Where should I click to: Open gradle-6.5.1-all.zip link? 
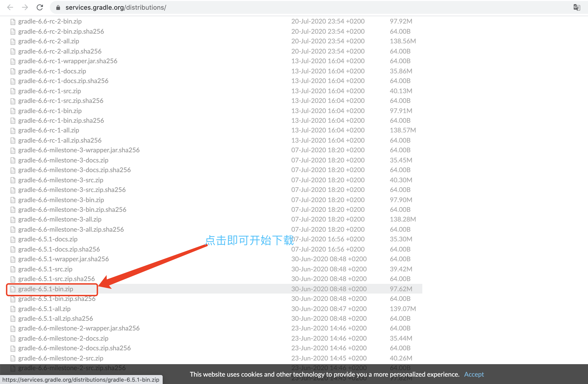pos(45,309)
